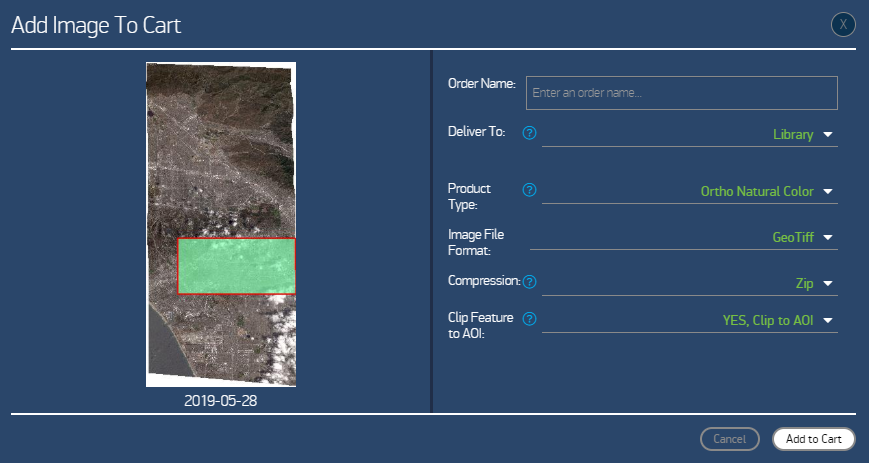Open help for Clip Feature to AOI
Viewport: 869px width, 463px height.
point(529,319)
